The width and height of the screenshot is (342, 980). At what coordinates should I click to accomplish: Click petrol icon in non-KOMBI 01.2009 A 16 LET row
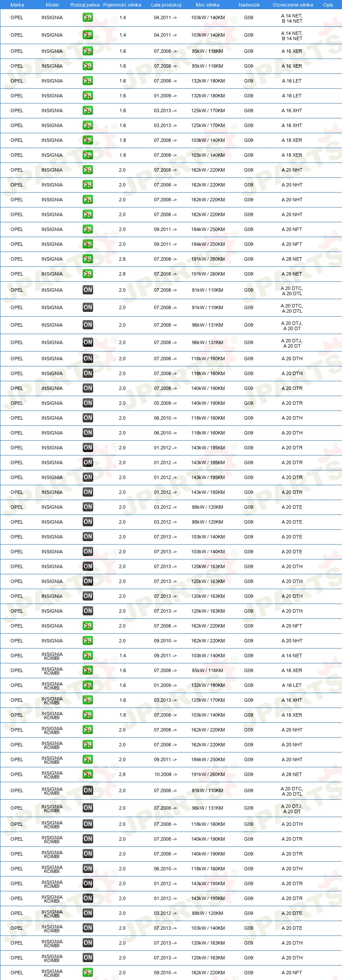[x=87, y=96]
